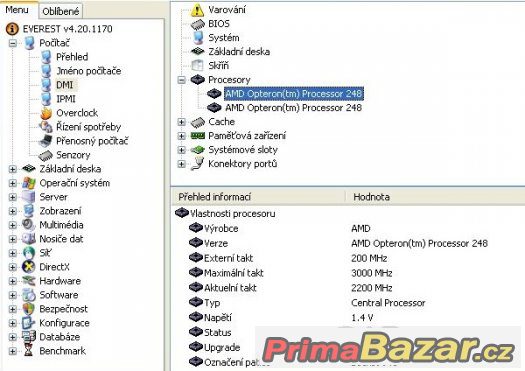Select Systém in DMI tree
Viewport: 525px width, 371px height.
pyautogui.click(x=224, y=38)
